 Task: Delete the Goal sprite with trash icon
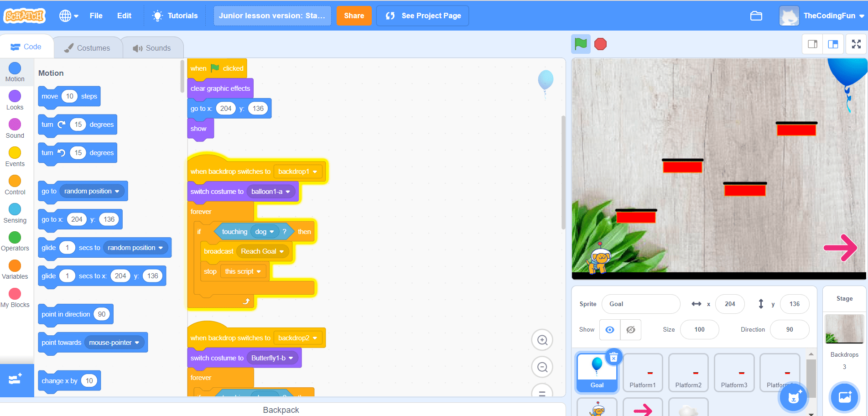tap(614, 358)
